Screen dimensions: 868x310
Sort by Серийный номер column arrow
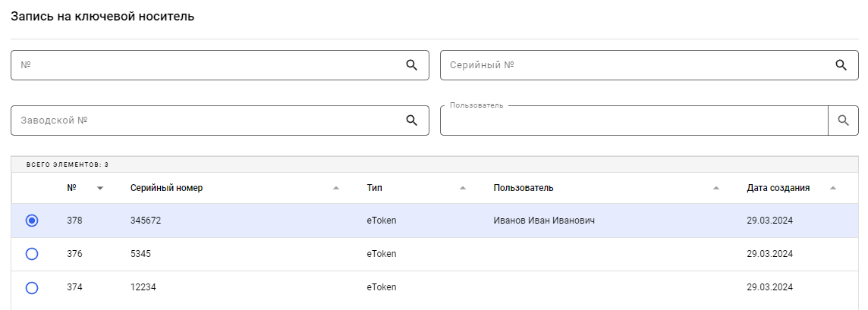336,188
